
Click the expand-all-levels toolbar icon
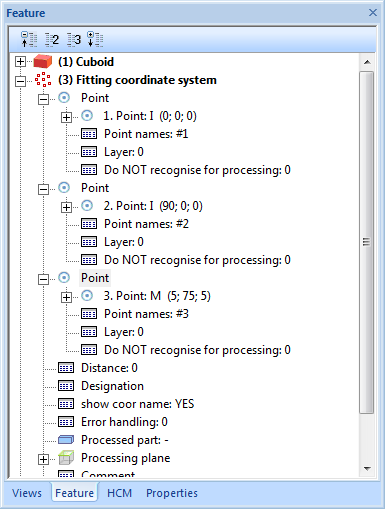[x=95, y=40]
